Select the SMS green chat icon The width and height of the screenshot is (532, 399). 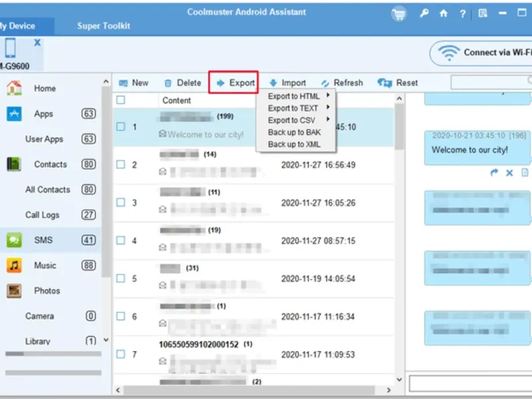pos(14,240)
